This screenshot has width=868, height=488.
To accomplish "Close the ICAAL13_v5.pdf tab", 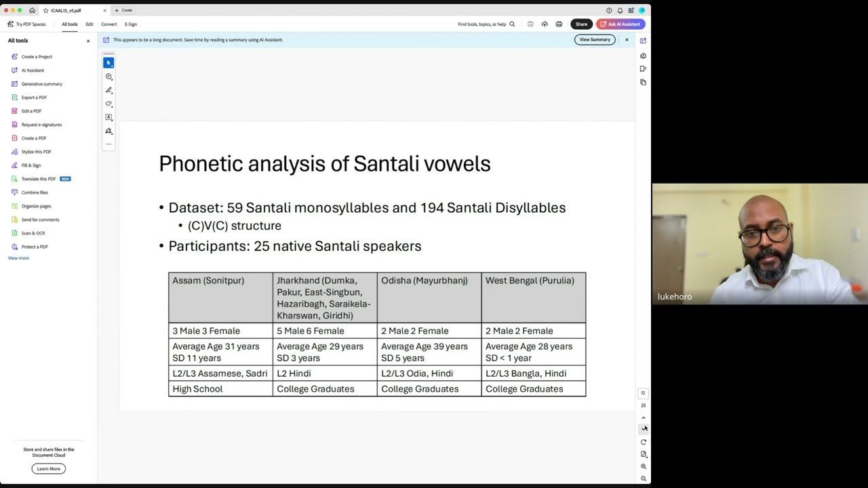I will (x=104, y=10).
